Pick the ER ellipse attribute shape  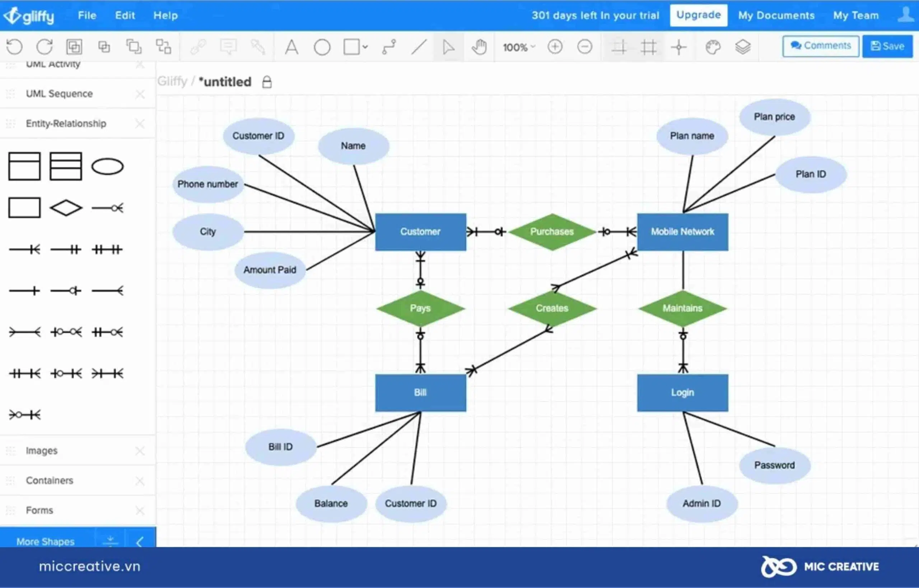pos(107,167)
